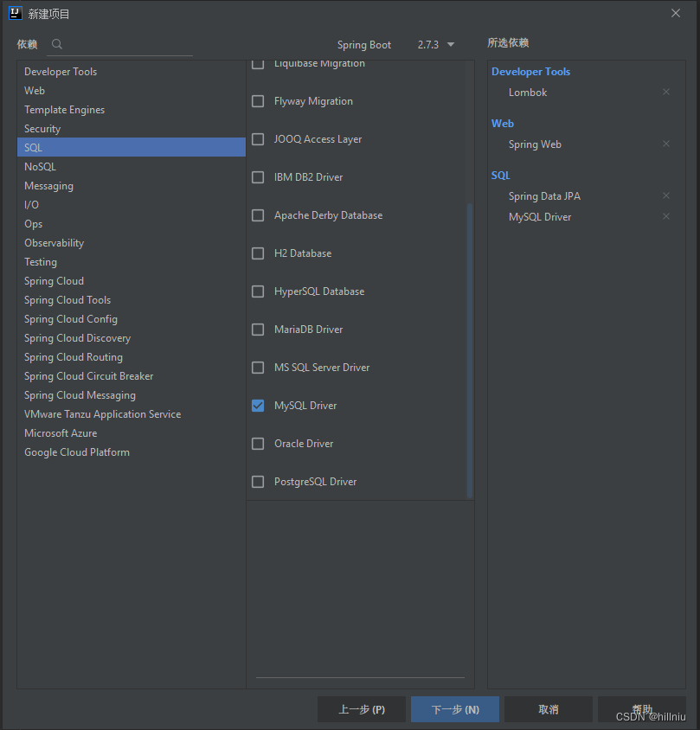This screenshot has width=700, height=730.
Task: Open Spring Cloud Messaging category
Action: click(x=132, y=395)
